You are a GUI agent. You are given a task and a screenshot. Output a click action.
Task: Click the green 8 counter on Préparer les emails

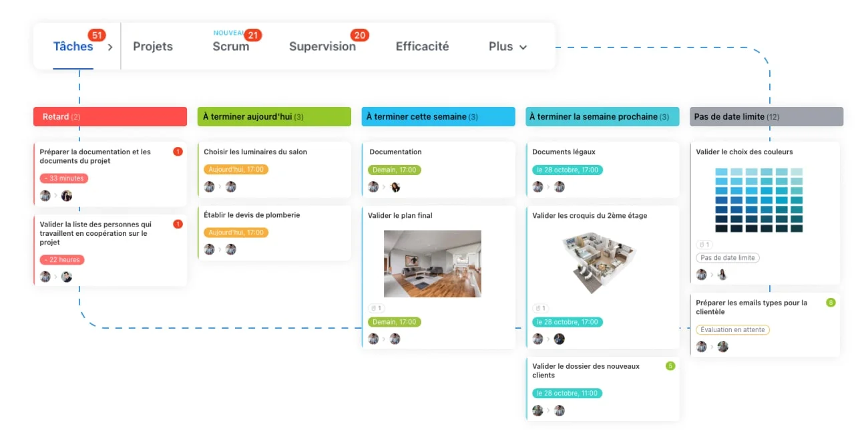[831, 303]
